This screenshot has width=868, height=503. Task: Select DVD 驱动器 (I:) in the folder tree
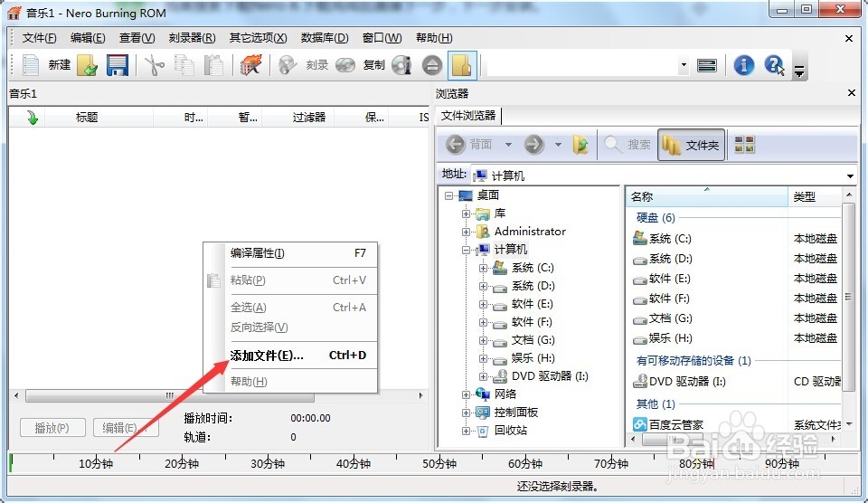[x=550, y=376]
